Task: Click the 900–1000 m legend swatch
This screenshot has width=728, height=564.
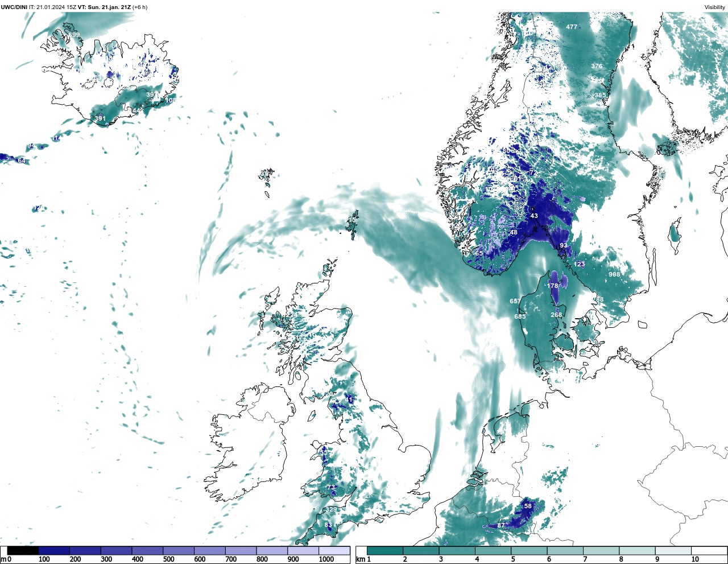Action: pyautogui.click(x=303, y=550)
